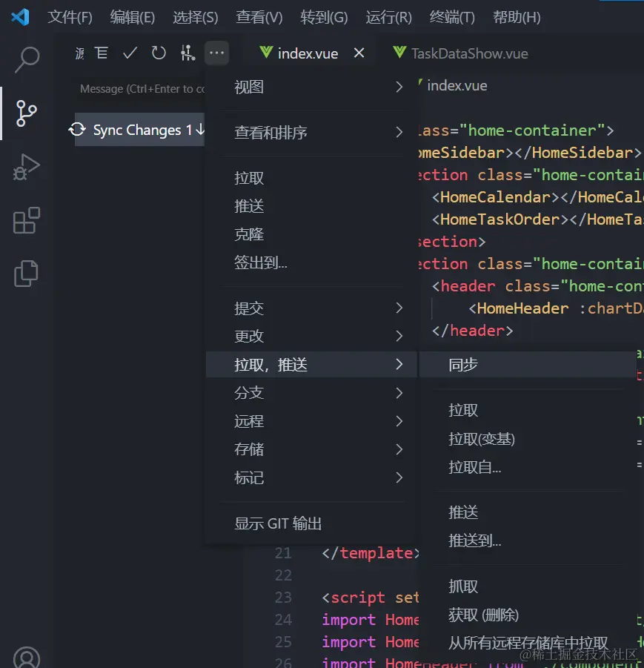Open the 运行(R) menu

click(389, 17)
